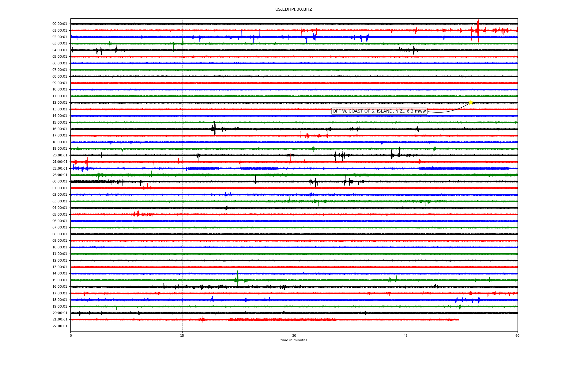Image resolution: width=588 pixels, height=368 pixels.
Task: Click the 'time in minutes' axis label
Action: (x=294, y=340)
